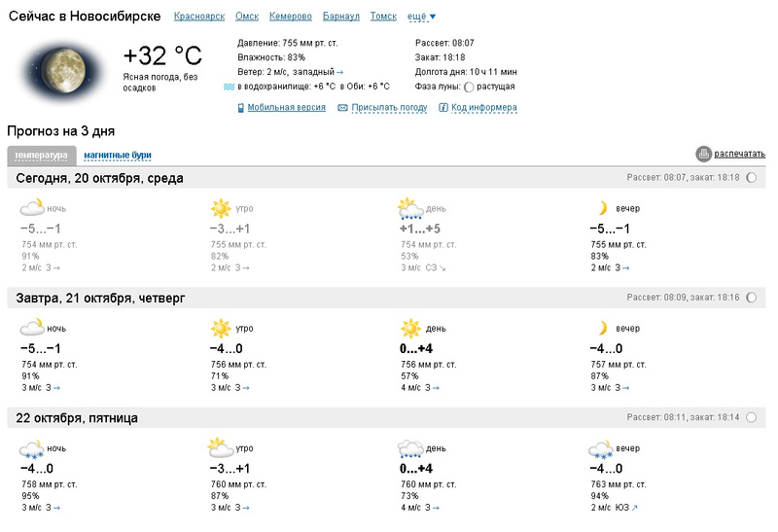This screenshot has width=778, height=532.
Task: Click Friday's daytime snow cloud icon
Action: 408,449
